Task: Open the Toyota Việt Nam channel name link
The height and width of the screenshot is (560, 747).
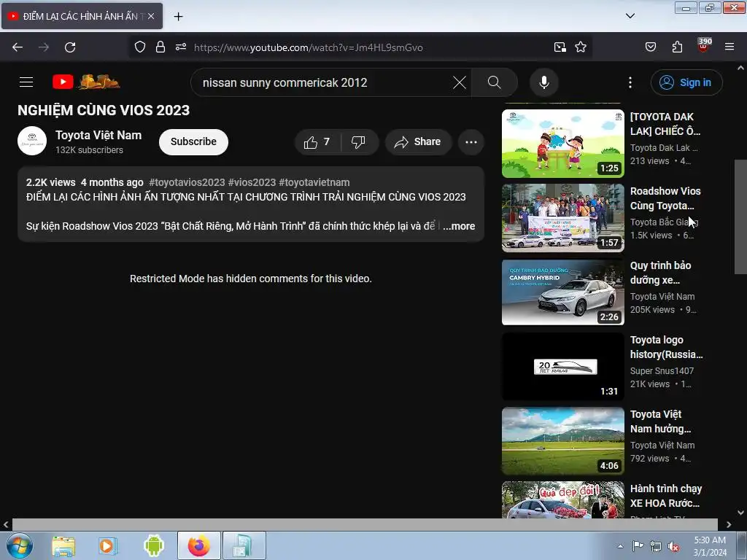Action: click(98, 135)
